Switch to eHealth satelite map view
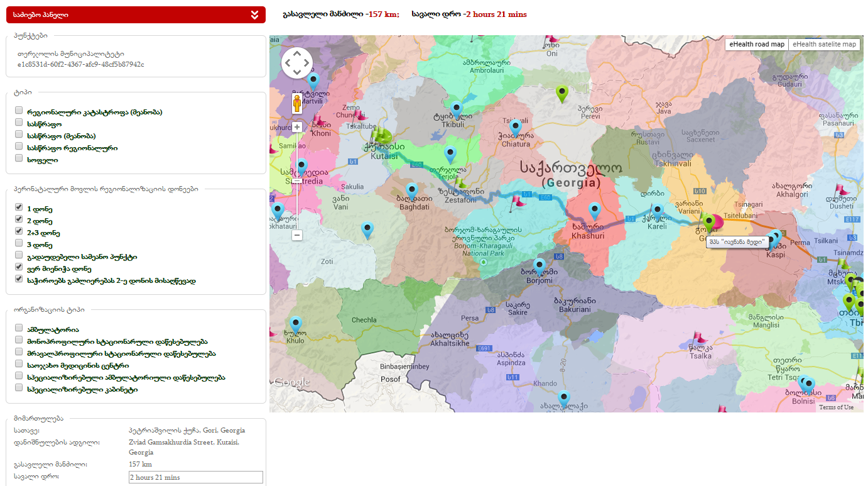 [x=824, y=45]
